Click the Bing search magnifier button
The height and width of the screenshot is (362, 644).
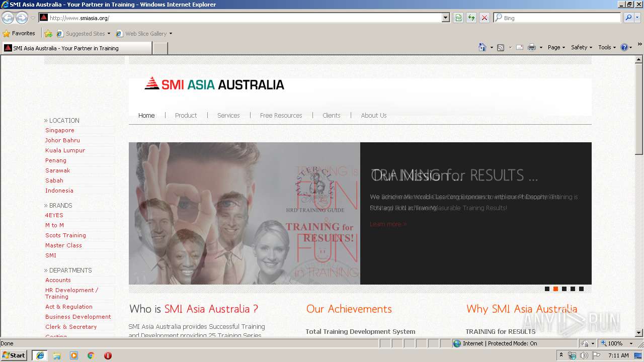[x=628, y=18]
